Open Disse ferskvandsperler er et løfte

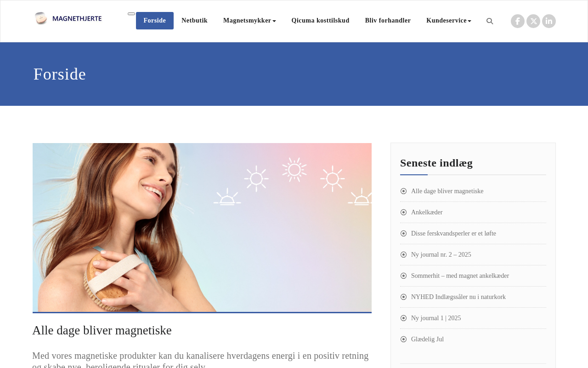pos(453,234)
